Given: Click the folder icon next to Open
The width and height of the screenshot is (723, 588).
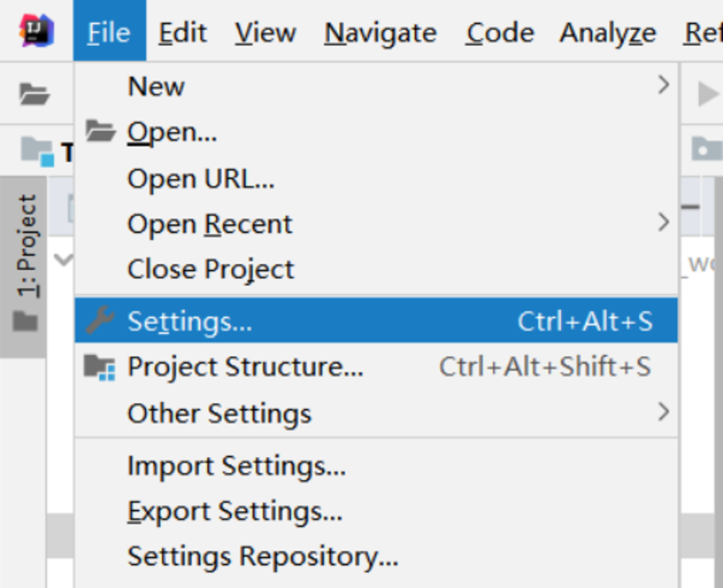Looking at the screenshot, I should coord(100,130).
